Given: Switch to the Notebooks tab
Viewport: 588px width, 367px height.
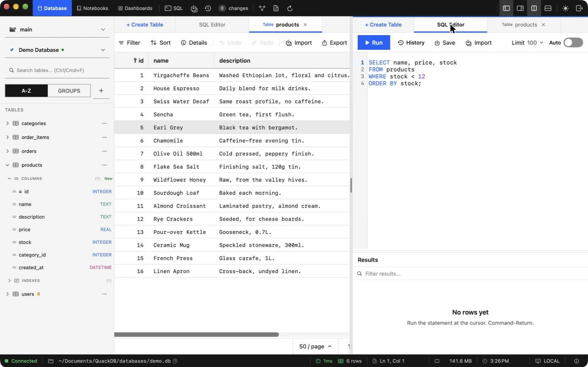Looking at the screenshot, I should 92,8.
